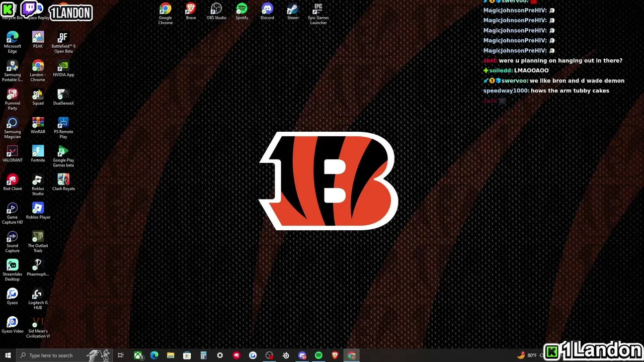The image size is (644, 362).
Task: Select the Gyazo desktop shortcut
Action: (13, 297)
